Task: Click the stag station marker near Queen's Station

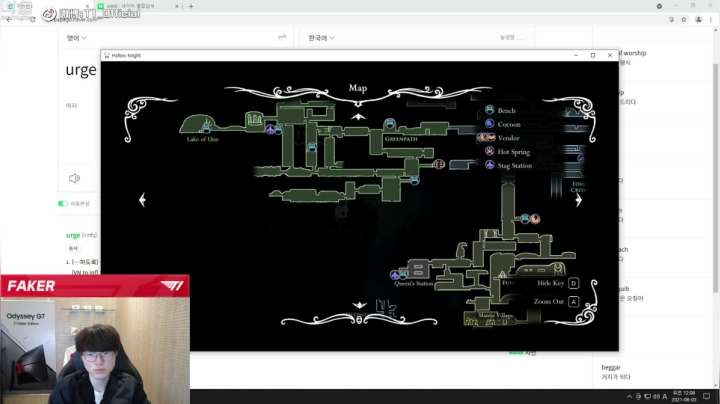Action: 394,275
